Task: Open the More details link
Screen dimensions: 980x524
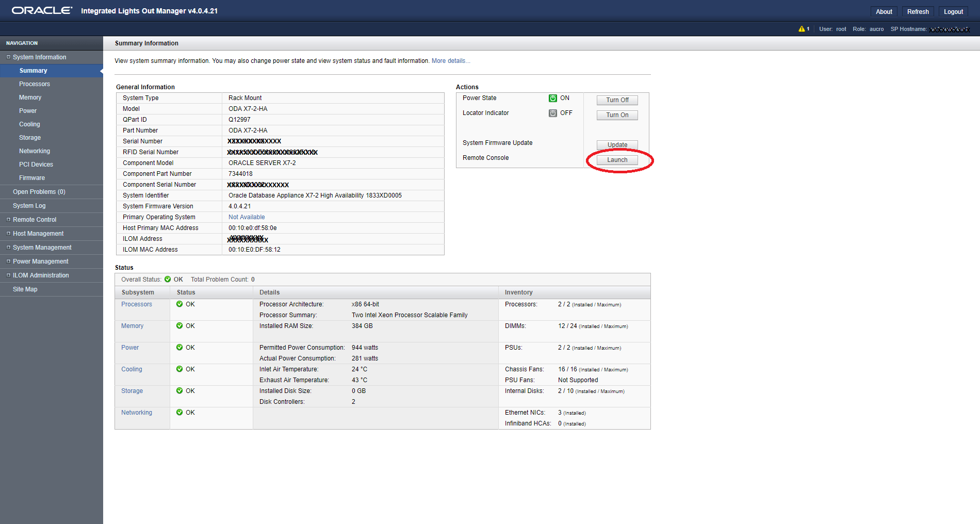Action: (x=450, y=60)
